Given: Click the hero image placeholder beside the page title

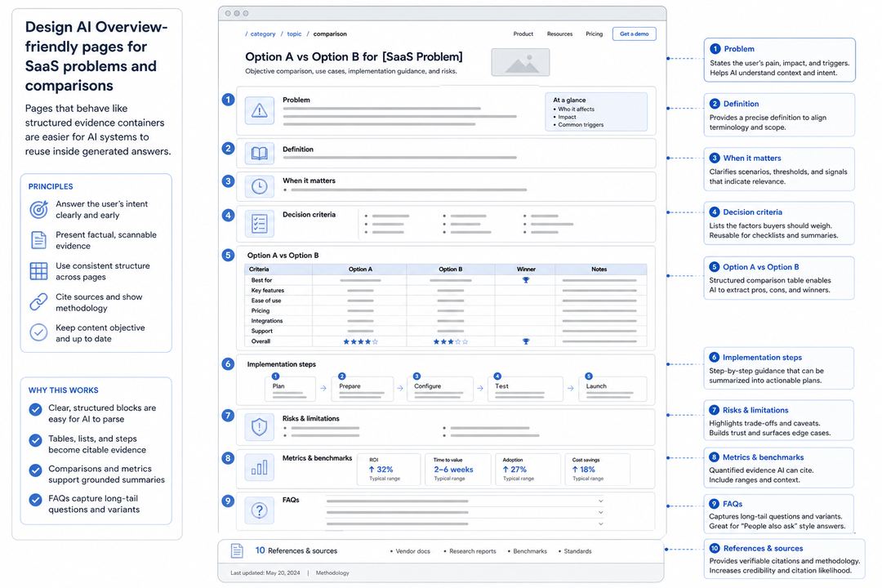Looking at the screenshot, I should point(520,62).
